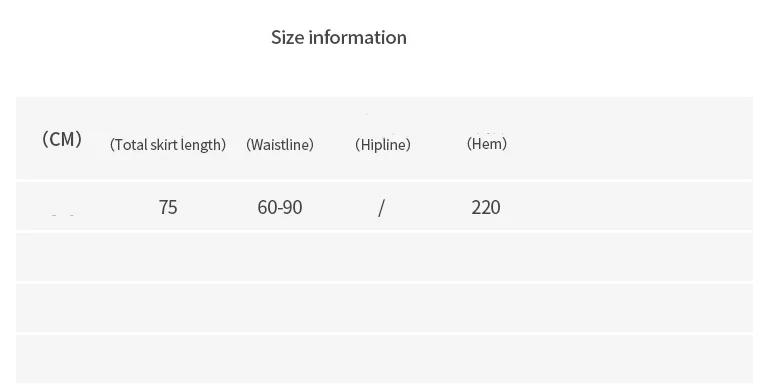The image size is (767, 389).
Task: Select the waistline value 60-90
Action: tap(280, 207)
